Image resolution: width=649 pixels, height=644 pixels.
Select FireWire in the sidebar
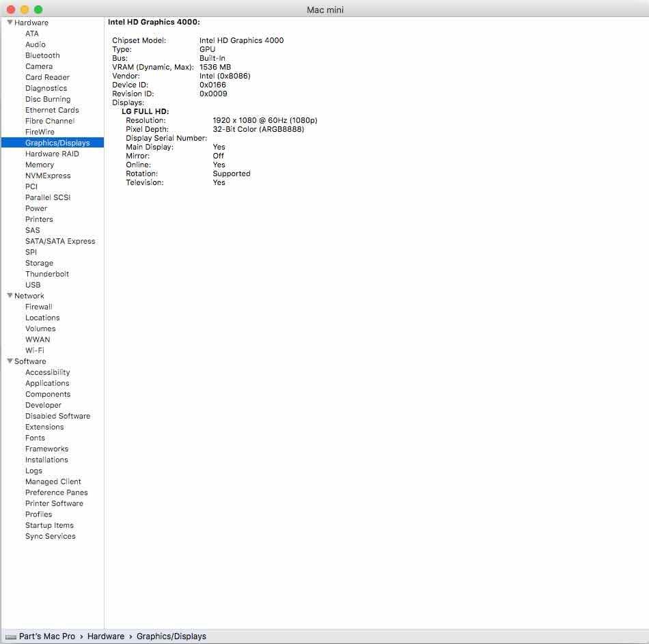click(40, 132)
